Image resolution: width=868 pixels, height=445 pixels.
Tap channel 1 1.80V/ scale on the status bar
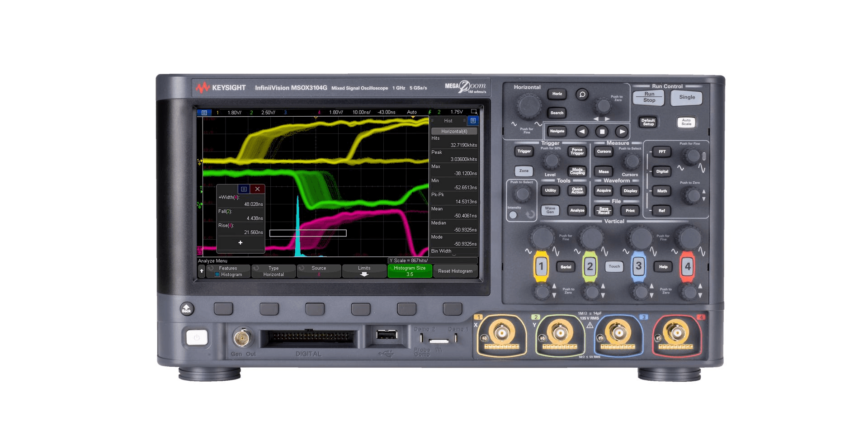pos(234,112)
